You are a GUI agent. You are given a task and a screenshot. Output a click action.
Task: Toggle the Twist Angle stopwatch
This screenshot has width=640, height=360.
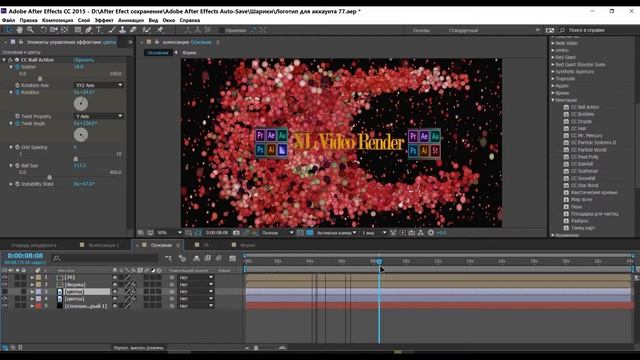point(17,123)
